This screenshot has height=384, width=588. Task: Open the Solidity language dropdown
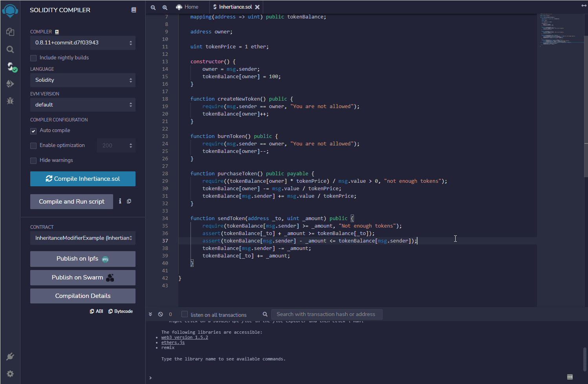tap(83, 80)
